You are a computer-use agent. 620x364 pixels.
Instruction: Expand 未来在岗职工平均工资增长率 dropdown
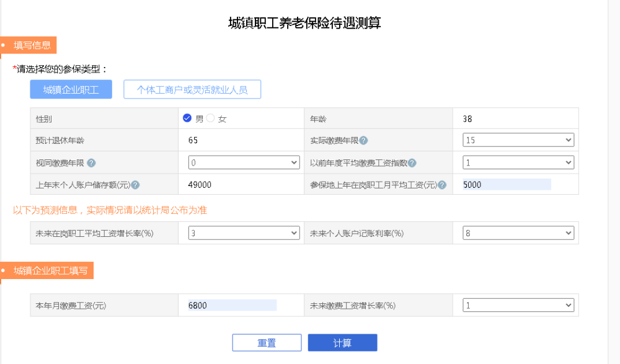pyautogui.click(x=244, y=233)
